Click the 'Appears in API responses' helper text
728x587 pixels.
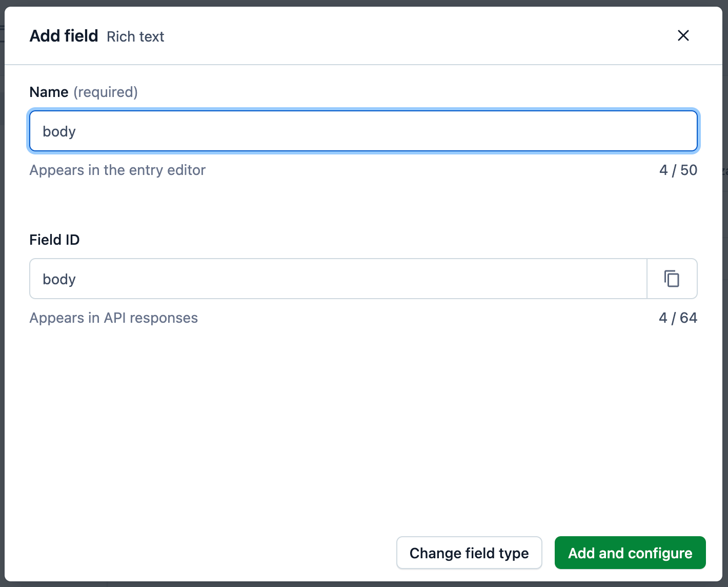(113, 318)
